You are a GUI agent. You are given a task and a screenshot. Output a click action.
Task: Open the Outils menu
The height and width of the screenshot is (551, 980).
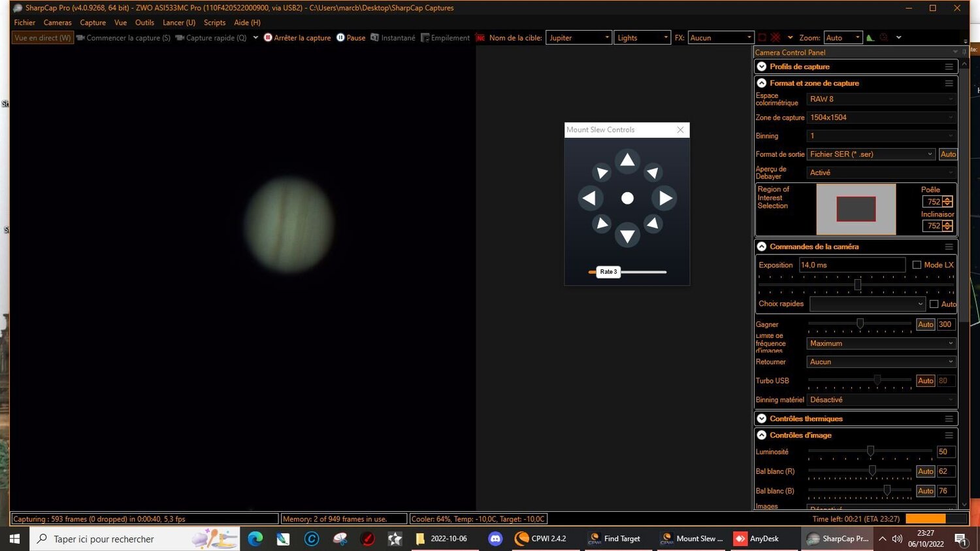coord(144,22)
